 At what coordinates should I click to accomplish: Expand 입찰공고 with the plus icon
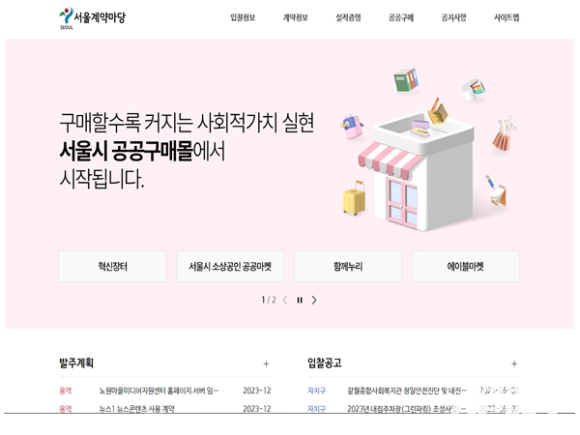(514, 364)
